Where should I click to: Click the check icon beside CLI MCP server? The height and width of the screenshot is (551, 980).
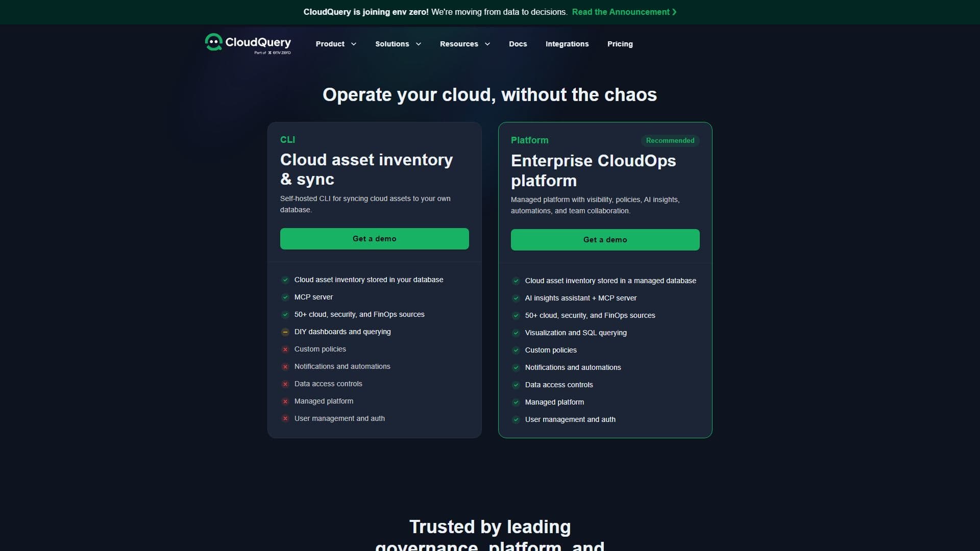285,297
